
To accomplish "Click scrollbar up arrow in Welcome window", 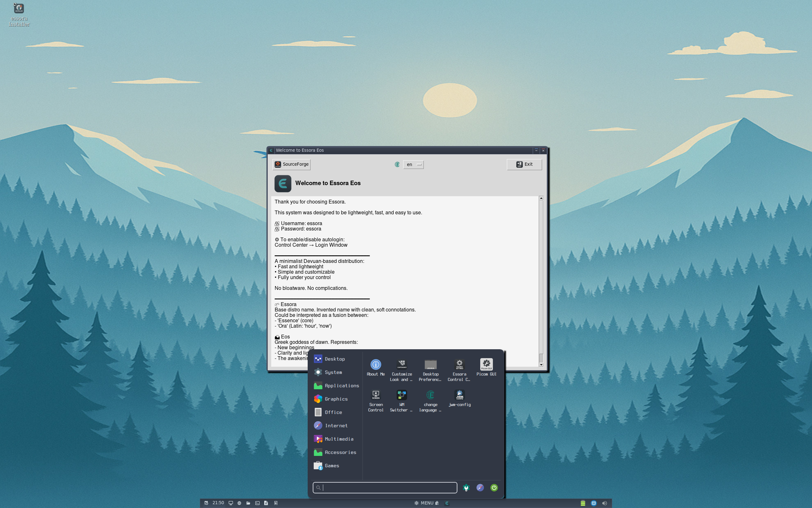I will pyautogui.click(x=541, y=198).
